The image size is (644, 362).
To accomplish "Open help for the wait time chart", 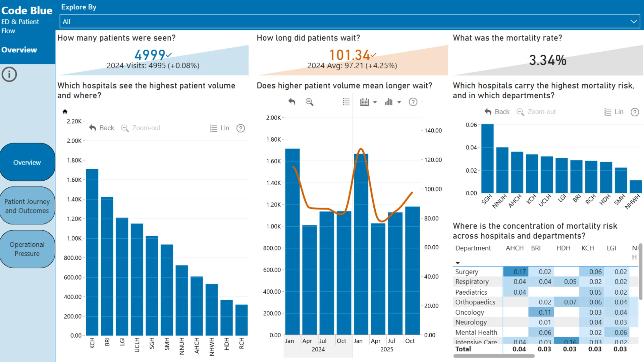I will (x=413, y=102).
